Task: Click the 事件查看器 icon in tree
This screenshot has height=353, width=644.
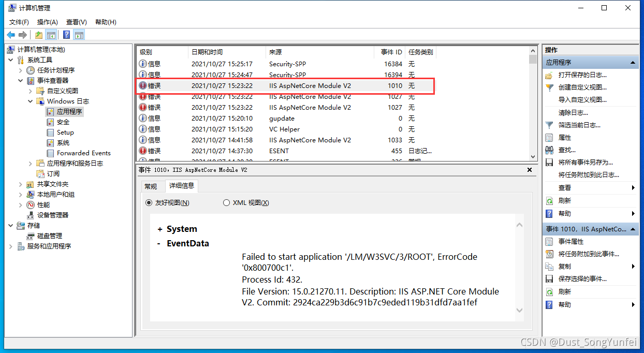Action: [31, 80]
